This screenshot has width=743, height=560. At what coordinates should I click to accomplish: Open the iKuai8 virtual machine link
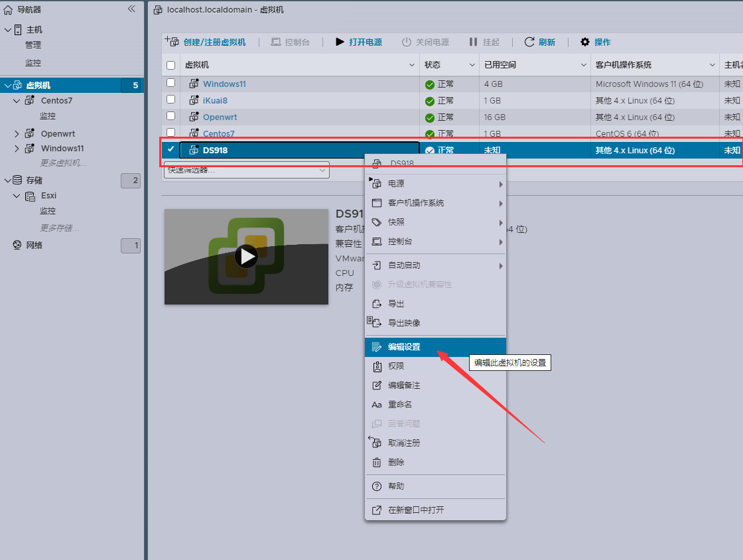(215, 101)
